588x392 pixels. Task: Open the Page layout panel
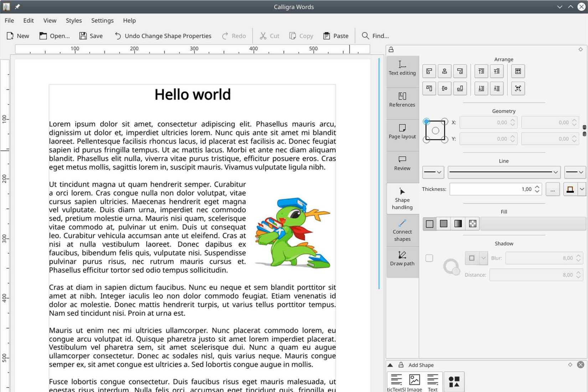[x=402, y=131]
